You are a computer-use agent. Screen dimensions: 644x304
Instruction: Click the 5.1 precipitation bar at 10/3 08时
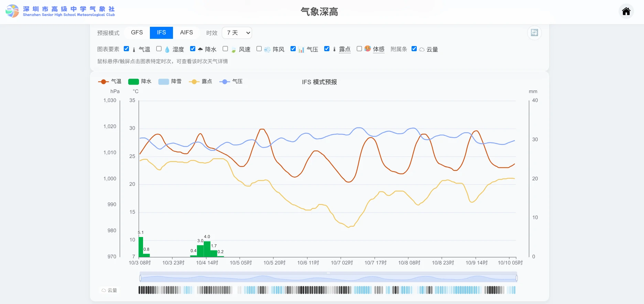pyautogui.click(x=141, y=247)
